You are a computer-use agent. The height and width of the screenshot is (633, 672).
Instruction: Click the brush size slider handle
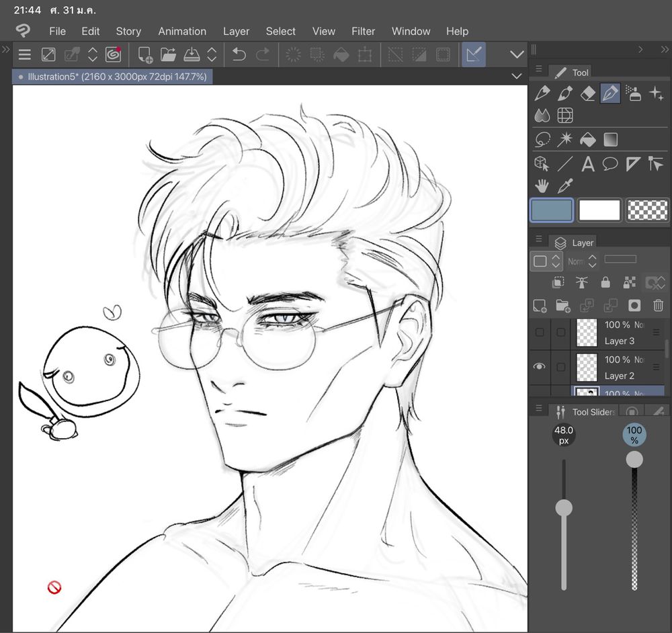click(564, 508)
